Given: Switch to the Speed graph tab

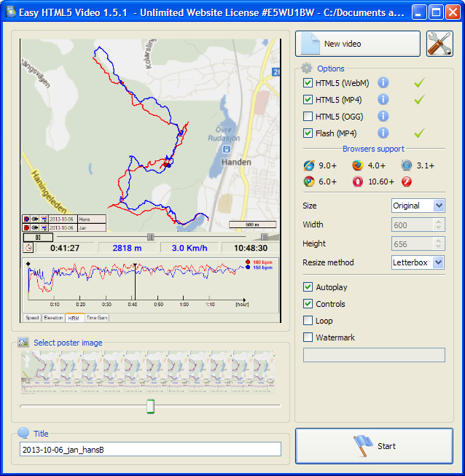Looking at the screenshot, I should 32,318.
